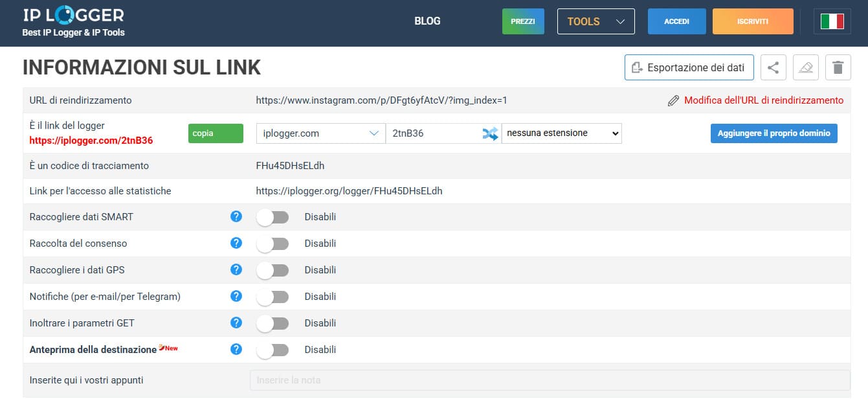Click the Italian flag language selector

coord(832,21)
